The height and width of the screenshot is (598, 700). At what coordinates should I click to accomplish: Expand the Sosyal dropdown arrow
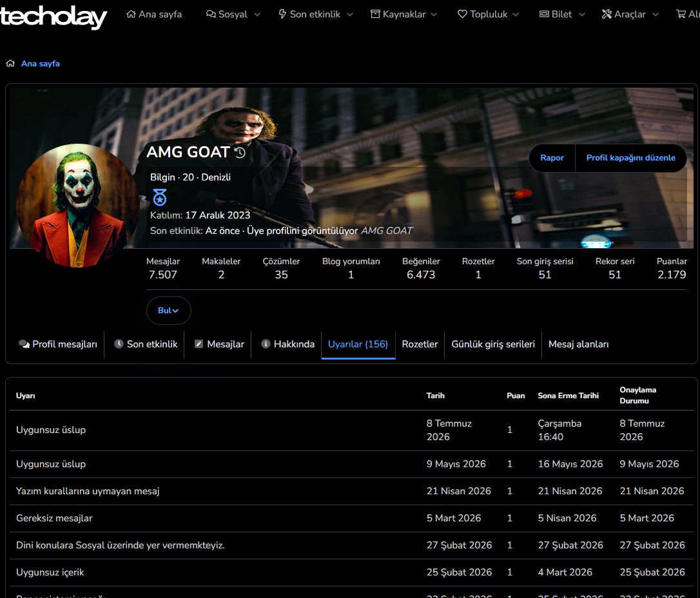pyautogui.click(x=257, y=14)
